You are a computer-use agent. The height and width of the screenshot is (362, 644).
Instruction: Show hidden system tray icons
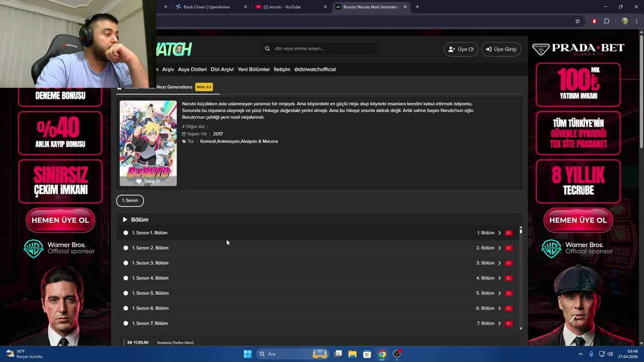coord(580,354)
